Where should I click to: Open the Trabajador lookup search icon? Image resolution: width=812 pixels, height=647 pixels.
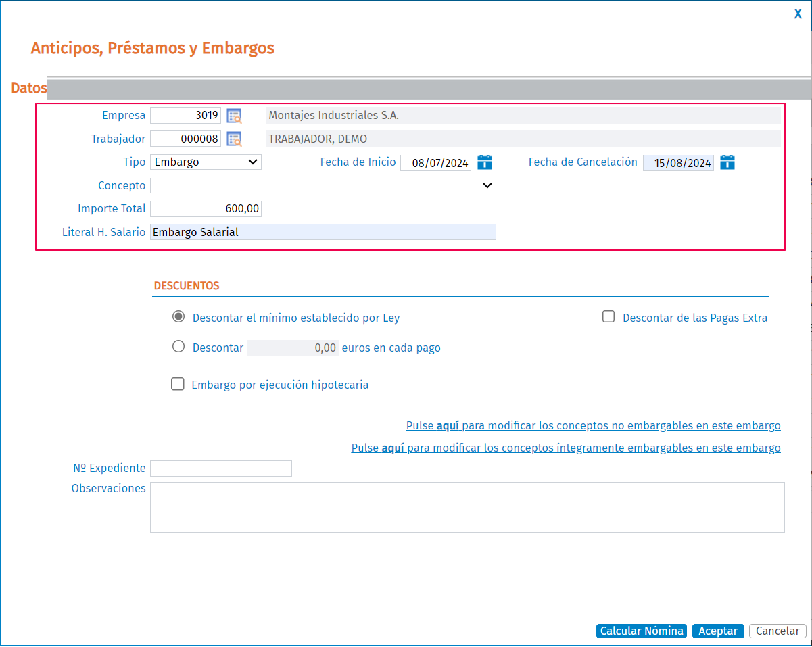coord(234,139)
